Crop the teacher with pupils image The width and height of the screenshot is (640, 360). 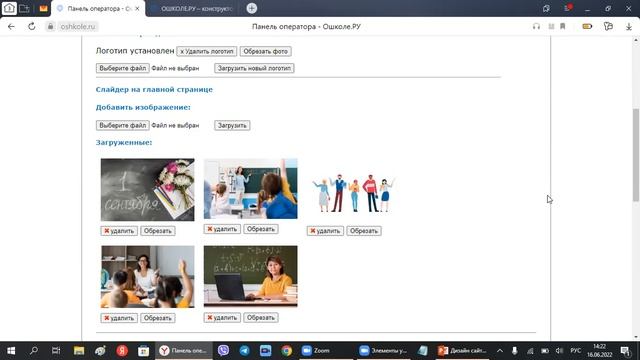[158, 318]
